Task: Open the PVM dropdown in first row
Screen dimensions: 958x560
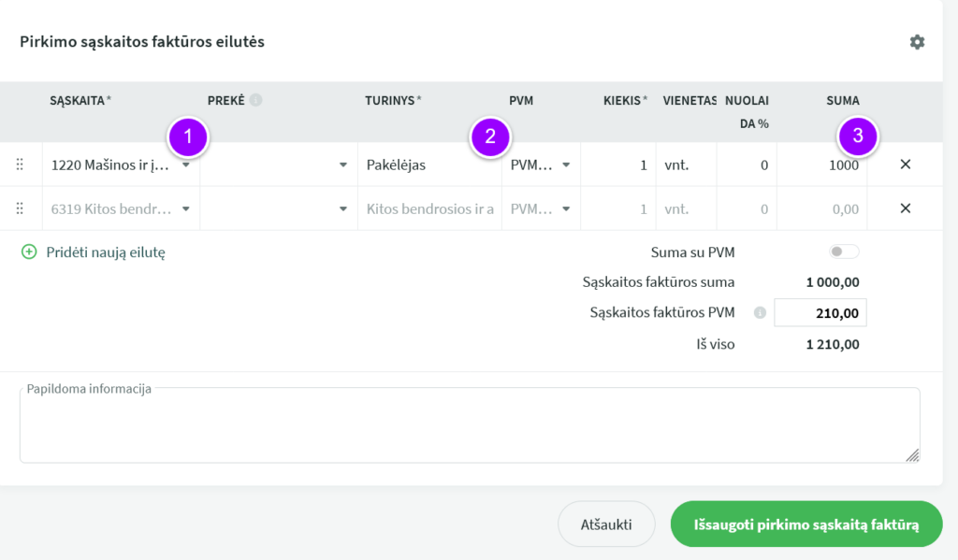Action: coord(566,165)
